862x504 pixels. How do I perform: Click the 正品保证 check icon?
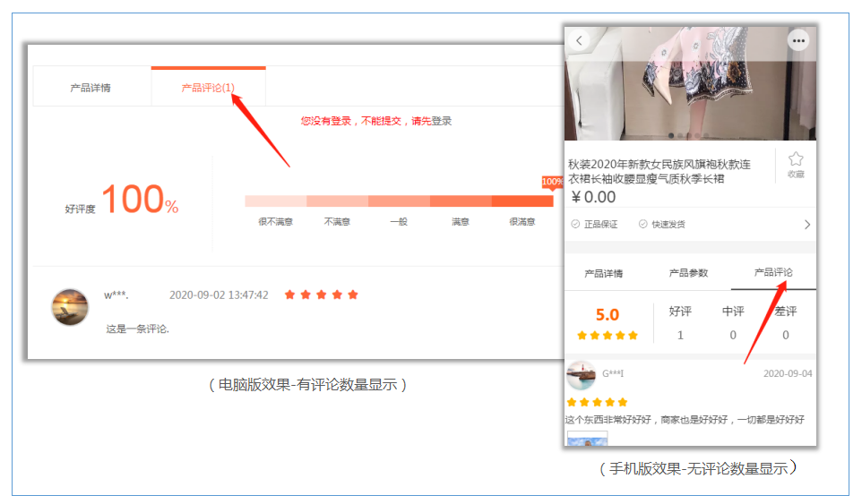pos(575,224)
